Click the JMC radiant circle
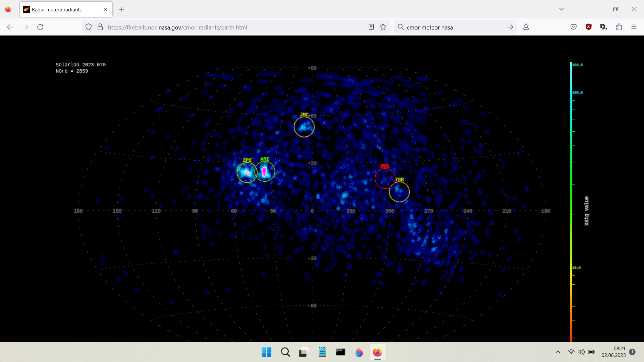This screenshot has height=362, width=644. click(304, 127)
